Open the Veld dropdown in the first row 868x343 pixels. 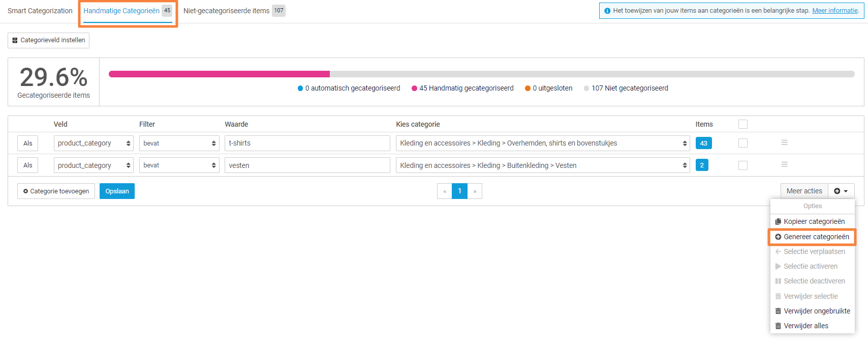tap(94, 144)
